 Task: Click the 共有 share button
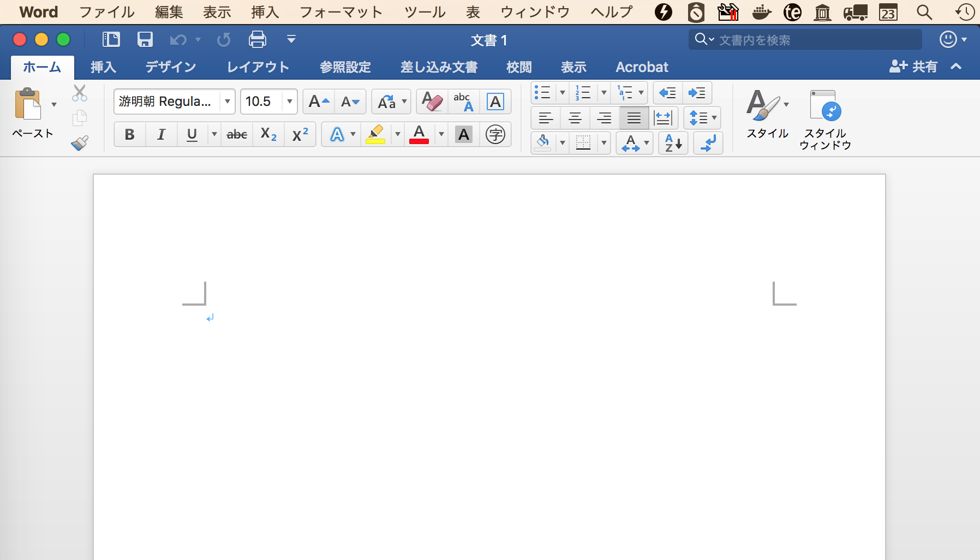[x=914, y=67]
